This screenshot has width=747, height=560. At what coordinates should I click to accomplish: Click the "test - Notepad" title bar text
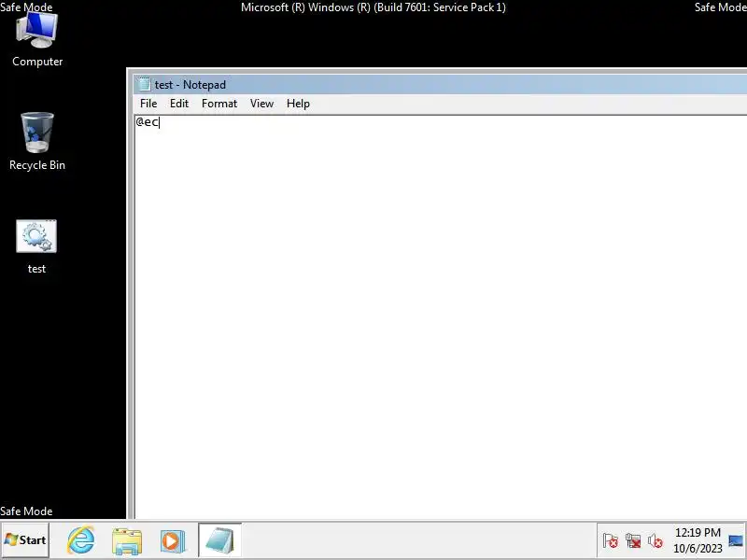(190, 85)
